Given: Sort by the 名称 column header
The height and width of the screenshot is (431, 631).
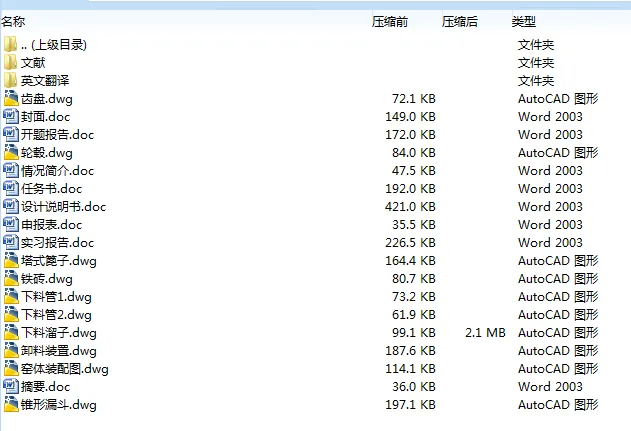Looking at the screenshot, I should pyautogui.click(x=13, y=21).
